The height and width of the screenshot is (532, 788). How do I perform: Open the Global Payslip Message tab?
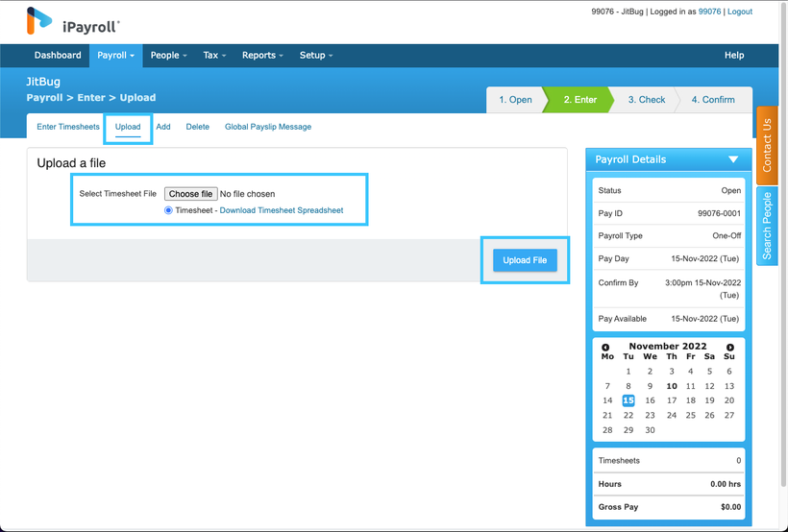coord(268,127)
